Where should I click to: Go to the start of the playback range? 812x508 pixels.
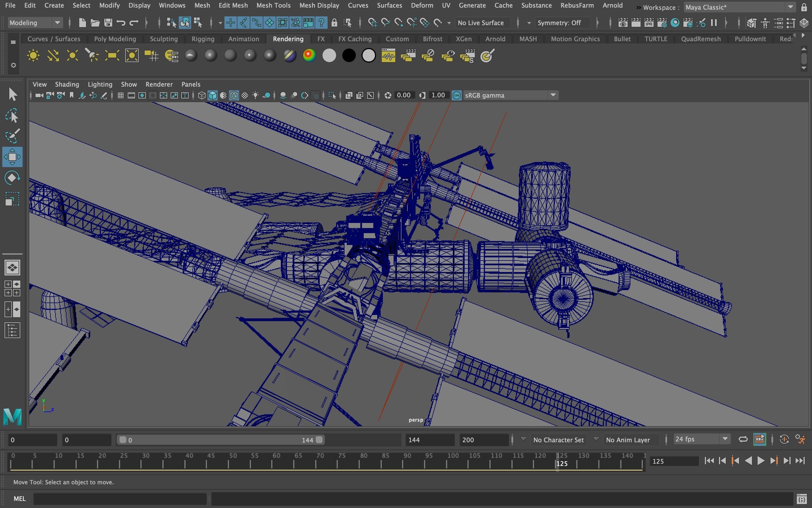coord(709,461)
